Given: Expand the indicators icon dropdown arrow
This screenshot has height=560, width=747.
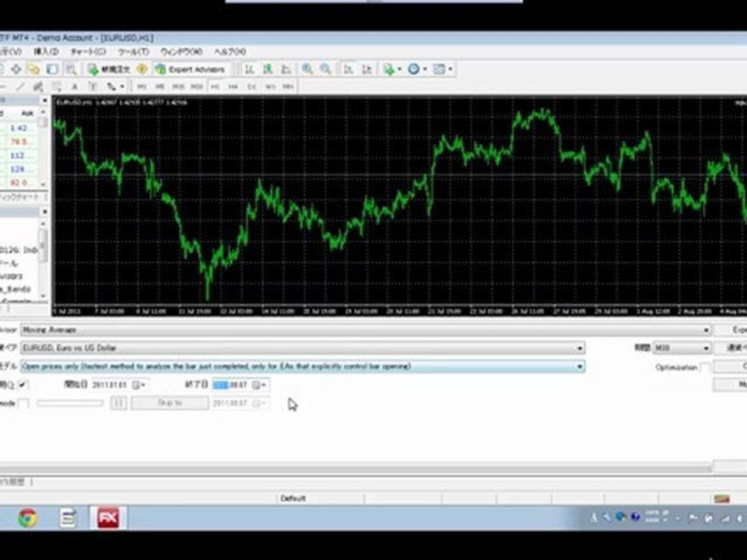Looking at the screenshot, I should 399,69.
